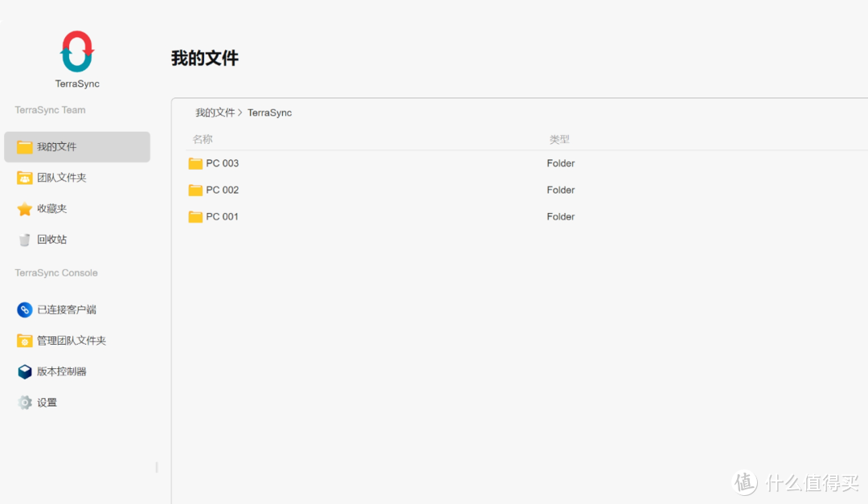Click the 收藏夹 star icon
Viewport: 868px width, 504px height.
click(x=25, y=209)
